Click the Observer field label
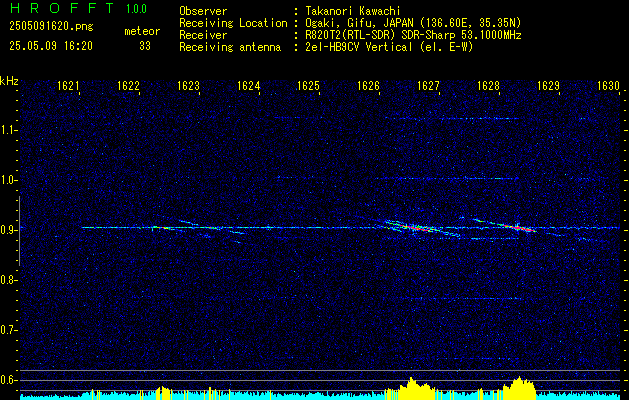Screen dimensions: 629x400 click(x=203, y=11)
